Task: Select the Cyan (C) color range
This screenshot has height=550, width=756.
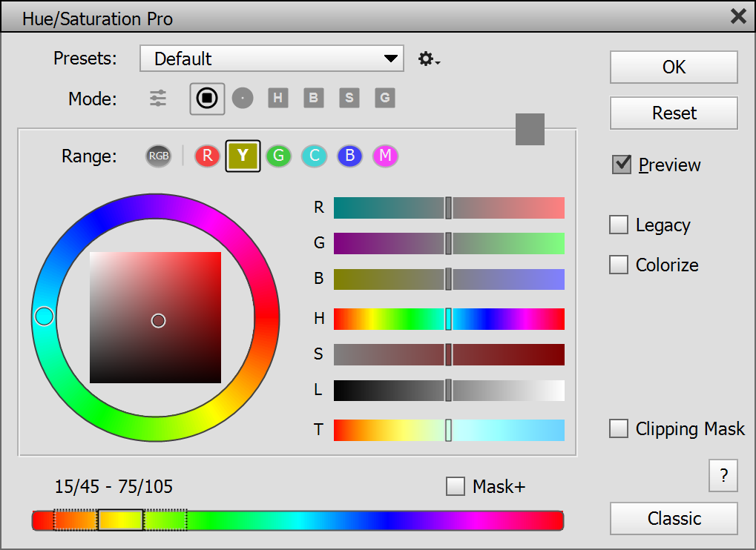Action: click(x=314, y=156)
